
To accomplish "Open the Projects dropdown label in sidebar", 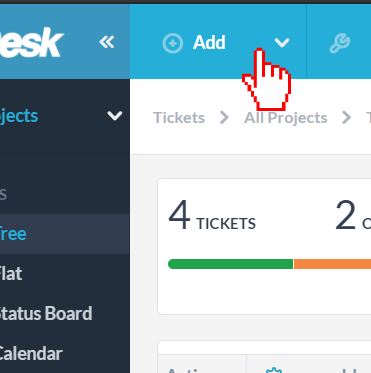I will 19,116.
